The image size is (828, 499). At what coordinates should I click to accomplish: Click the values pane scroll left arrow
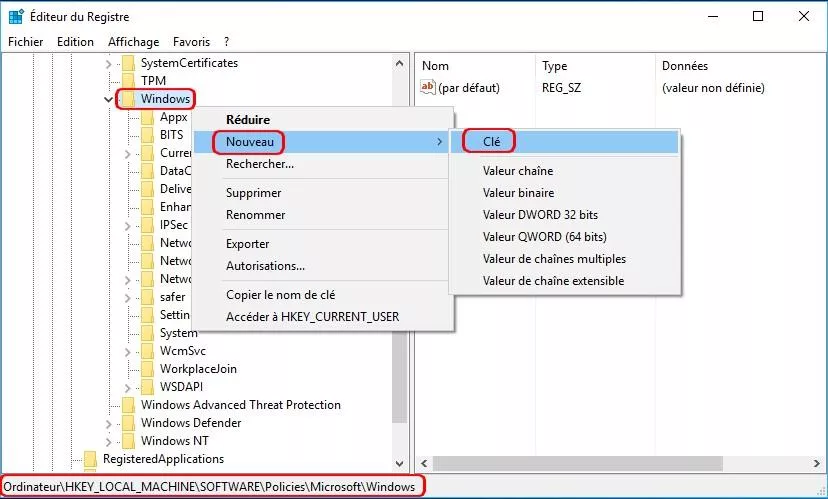tap(424, 464)
